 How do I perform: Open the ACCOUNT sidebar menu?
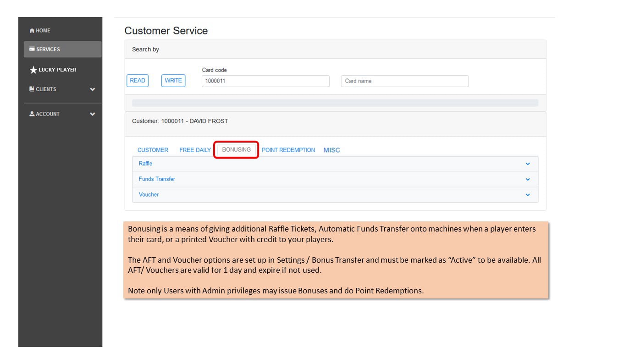[x=62, y=114]
